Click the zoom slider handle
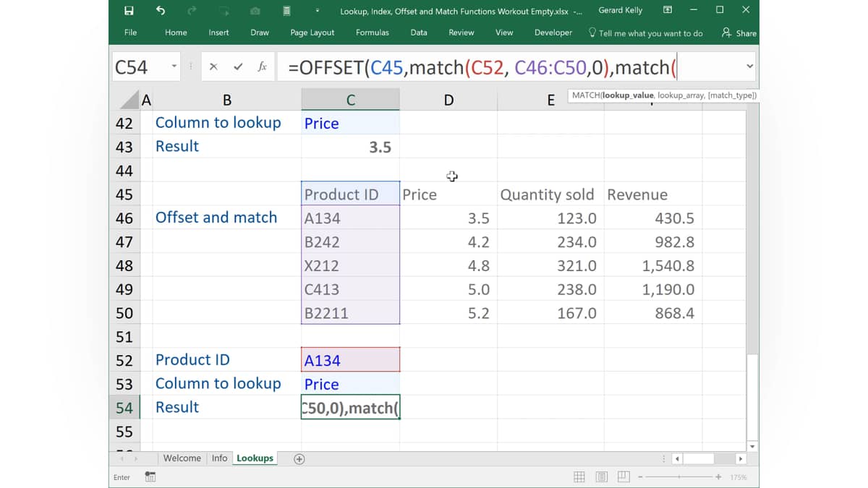The width and height of the screenshot is (868, 488). 679,477
